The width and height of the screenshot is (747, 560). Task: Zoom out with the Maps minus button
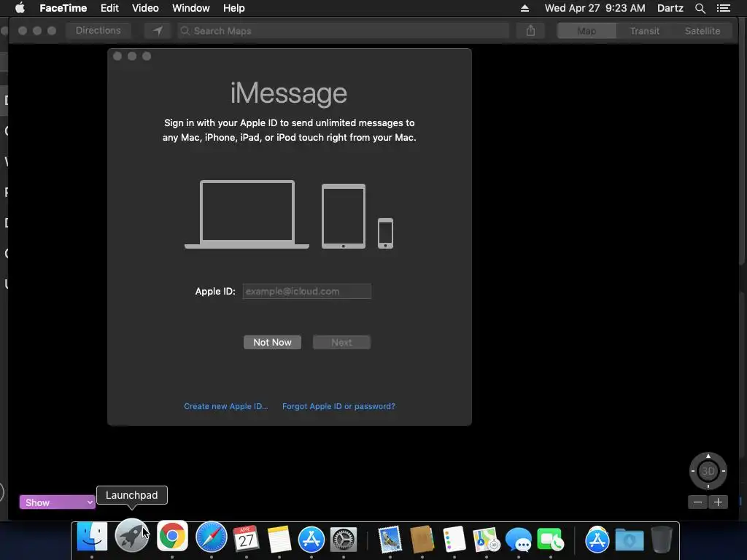tap(698, 502)
